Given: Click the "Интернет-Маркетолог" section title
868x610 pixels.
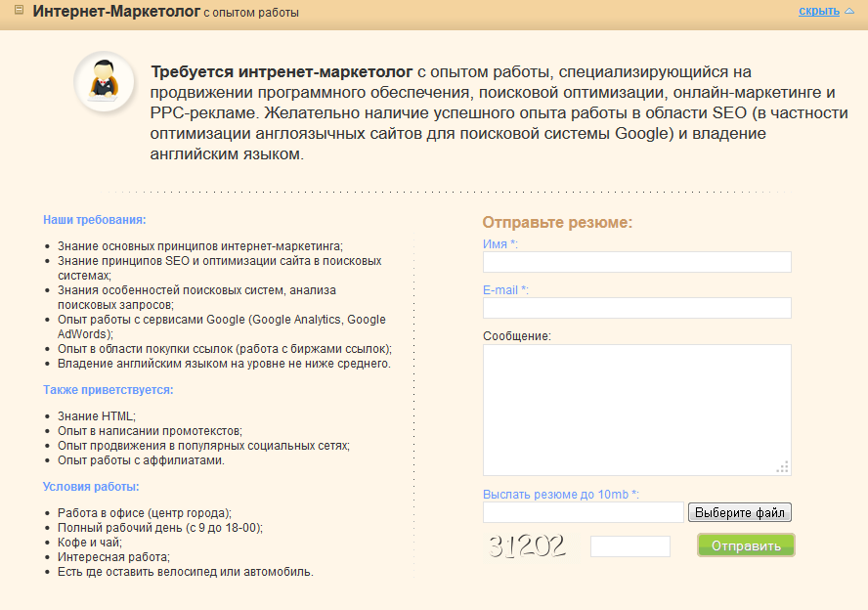Looking at the screenshot, I should pos(116,11).
